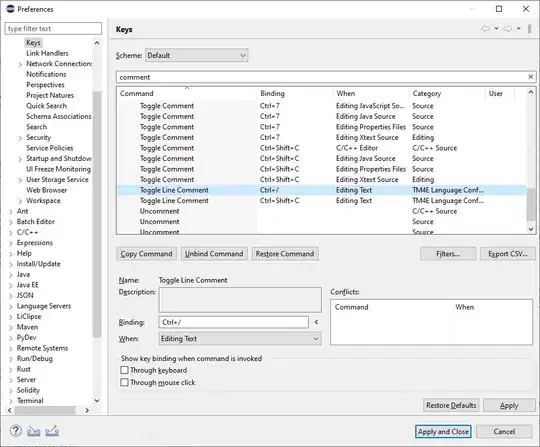Screen dimensions: 540x447
Task: Enable Through keyboard checkbox
Action: click(124, 370)
